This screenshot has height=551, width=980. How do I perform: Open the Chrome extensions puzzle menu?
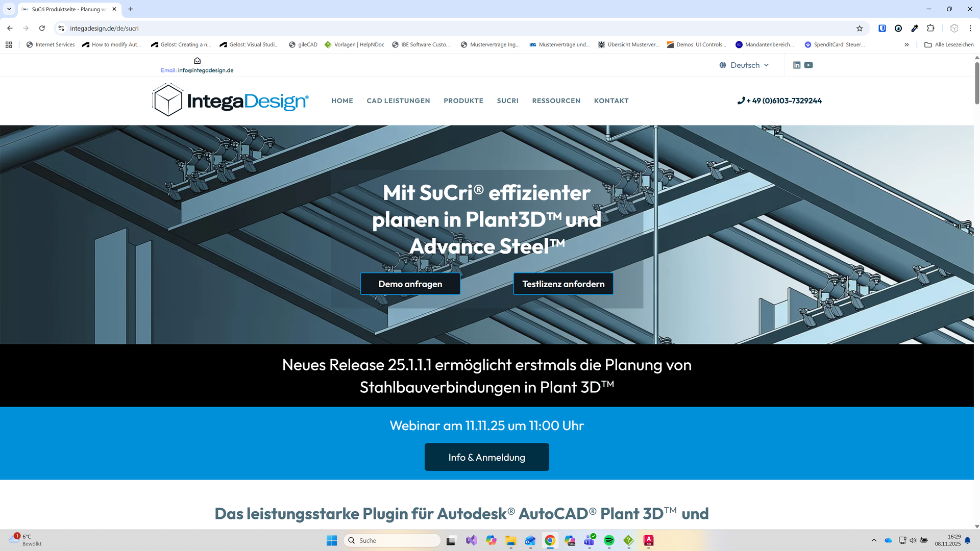[930, 29]
